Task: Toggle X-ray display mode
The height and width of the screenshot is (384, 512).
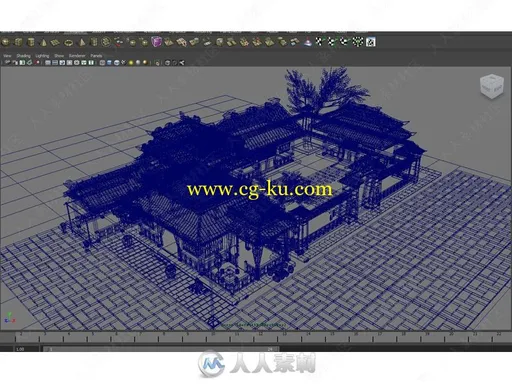Action: point(167,63)
